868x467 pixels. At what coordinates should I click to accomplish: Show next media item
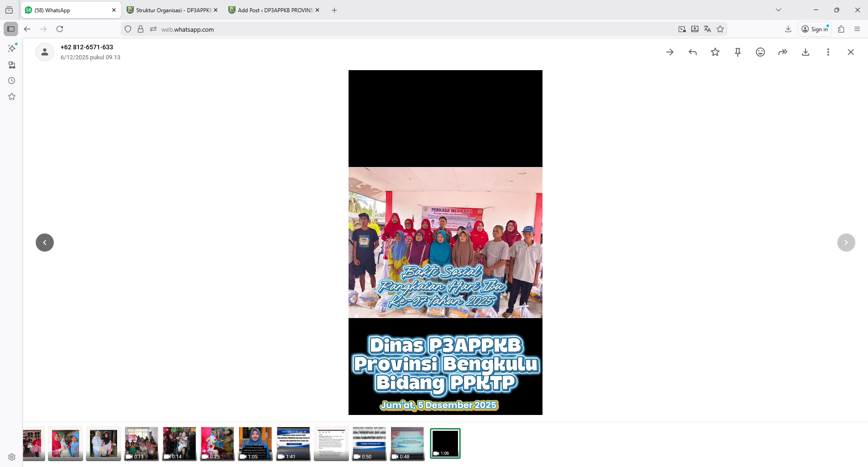[846, 243]
